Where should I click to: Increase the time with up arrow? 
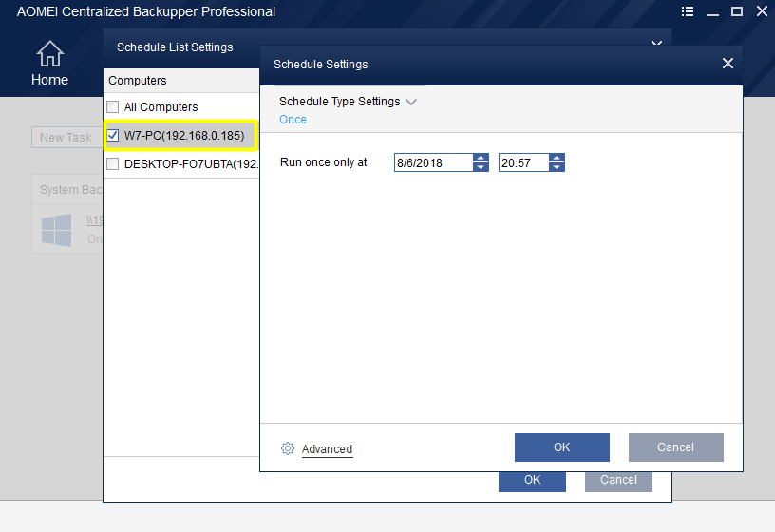click(557, 159)
